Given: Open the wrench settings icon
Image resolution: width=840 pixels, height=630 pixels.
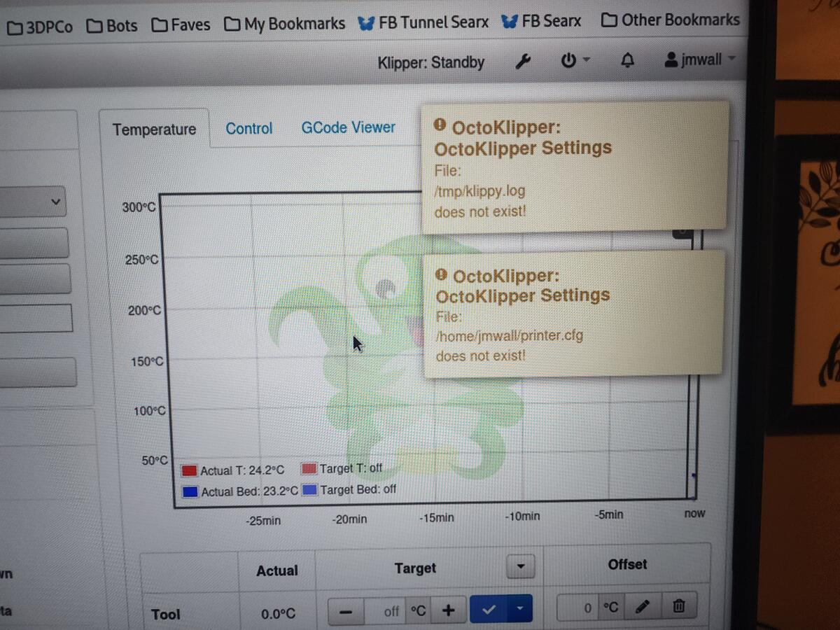Looking at the screenshot, I should (x=523, y=62).
